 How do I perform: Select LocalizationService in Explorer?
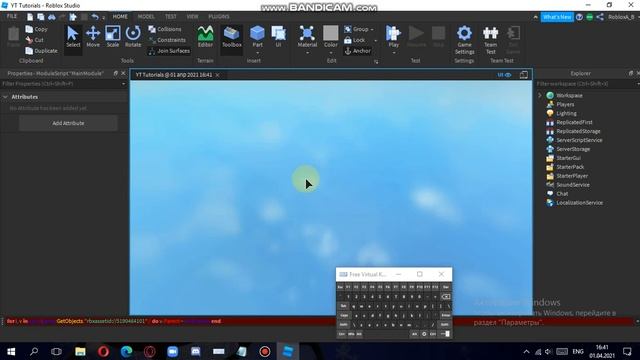pos(579,203)
